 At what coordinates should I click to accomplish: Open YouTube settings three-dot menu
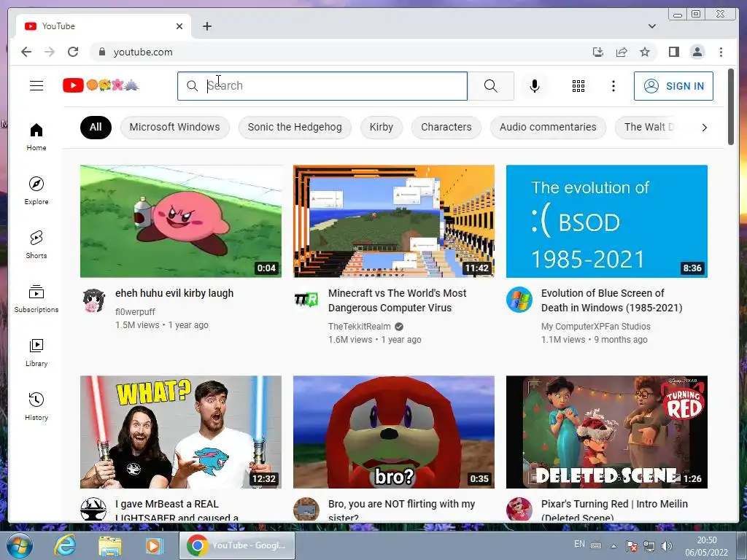613,86
